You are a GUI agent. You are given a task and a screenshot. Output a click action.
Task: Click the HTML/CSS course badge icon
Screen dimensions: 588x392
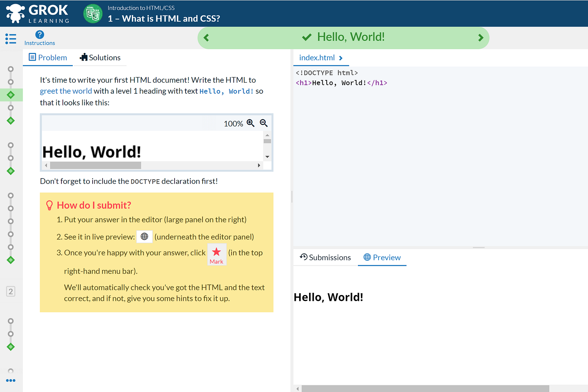(x=93, y=14)
